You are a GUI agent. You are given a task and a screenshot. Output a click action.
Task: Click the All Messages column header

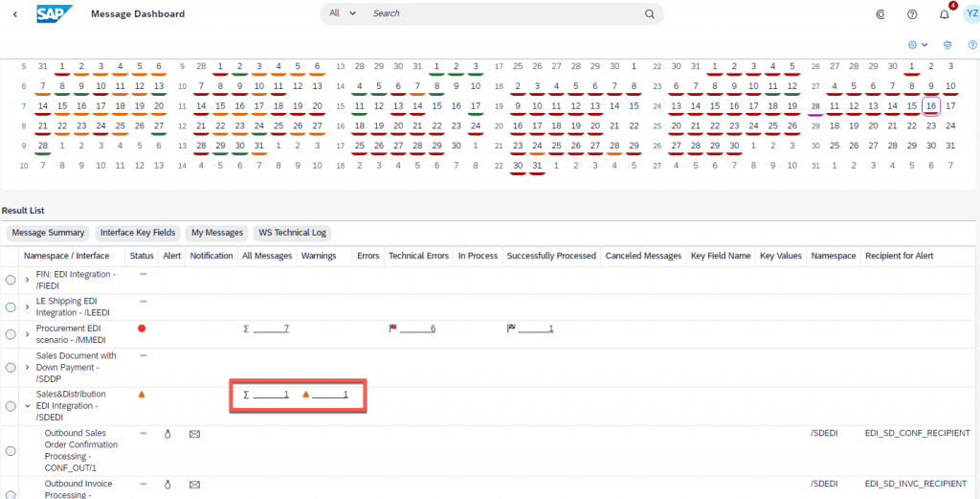click(267, 256)
